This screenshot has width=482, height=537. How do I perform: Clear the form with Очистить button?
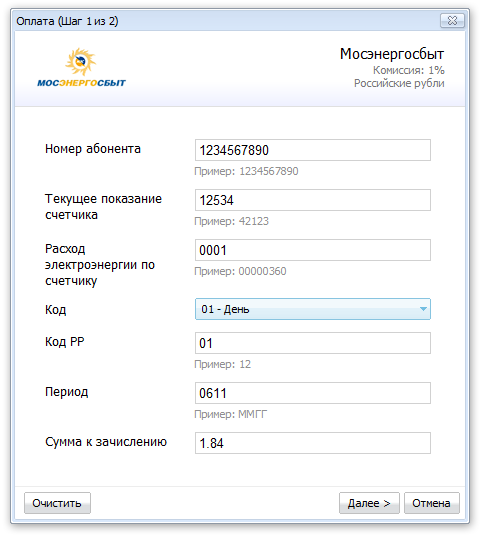[57, 503]
